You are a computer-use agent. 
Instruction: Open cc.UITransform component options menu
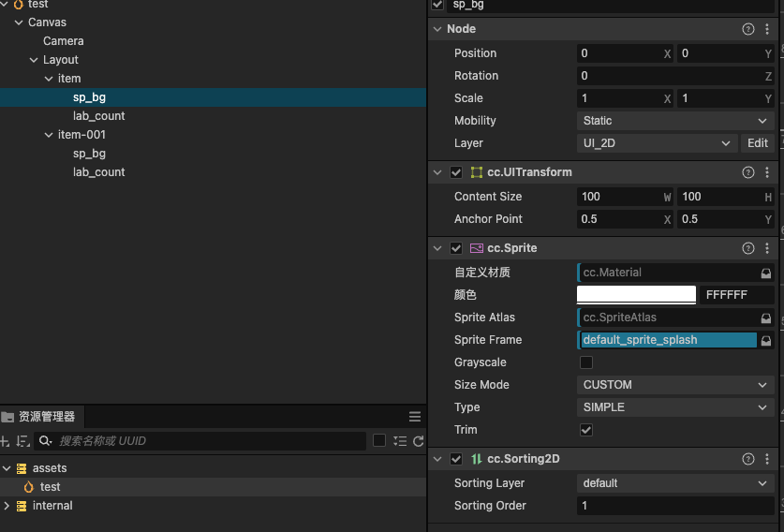pos(767,172)
